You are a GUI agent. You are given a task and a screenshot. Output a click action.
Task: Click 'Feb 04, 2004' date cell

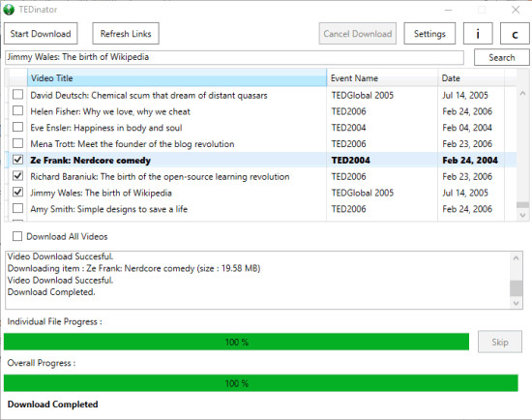tap(467, 128)
